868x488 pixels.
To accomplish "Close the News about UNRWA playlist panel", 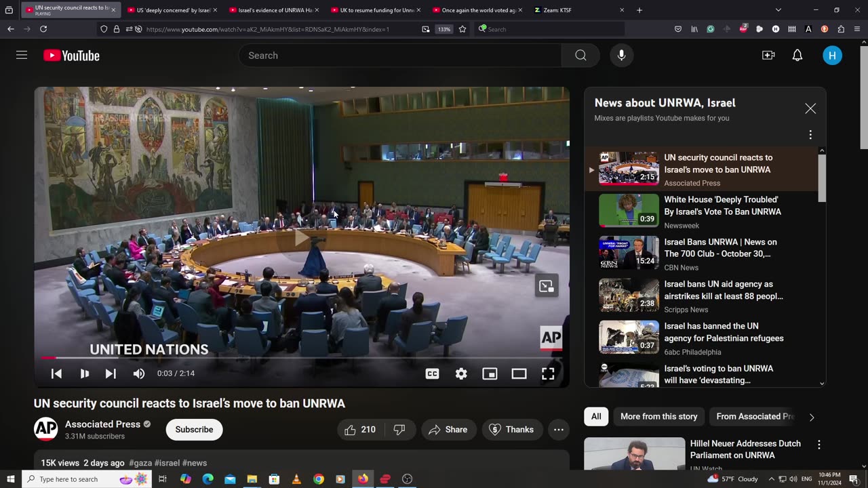I will pos(810,108).
